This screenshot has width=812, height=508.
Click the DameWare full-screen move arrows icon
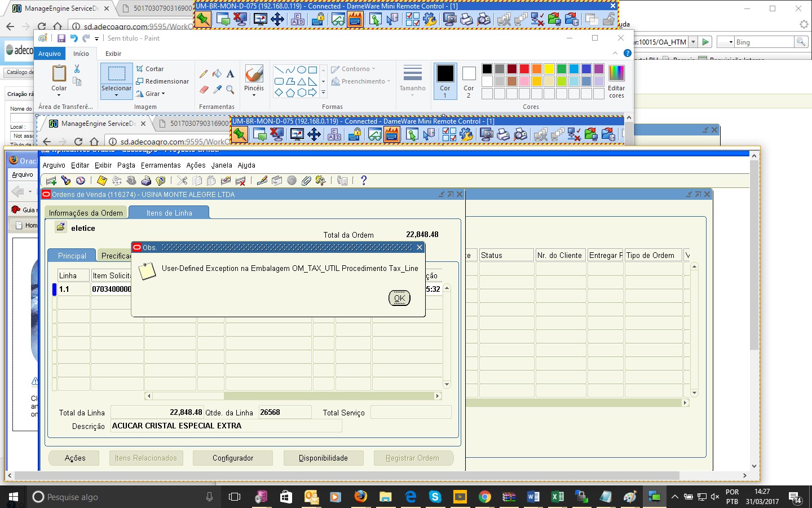pyautogui.click(x=277, y=20)
